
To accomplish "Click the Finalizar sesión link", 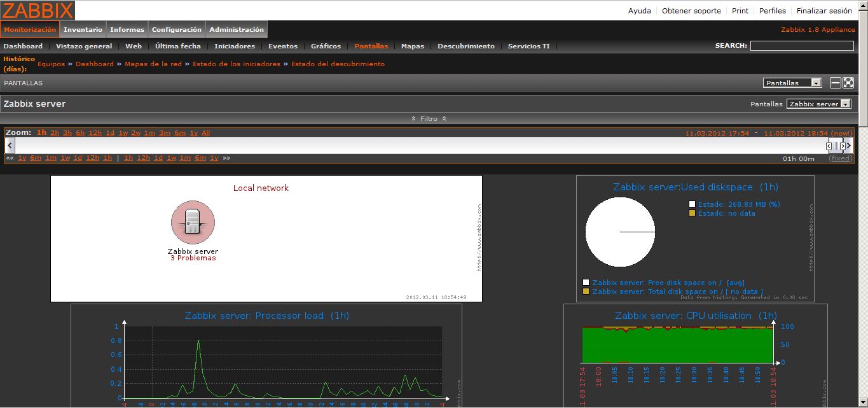I will pos(824,11).
